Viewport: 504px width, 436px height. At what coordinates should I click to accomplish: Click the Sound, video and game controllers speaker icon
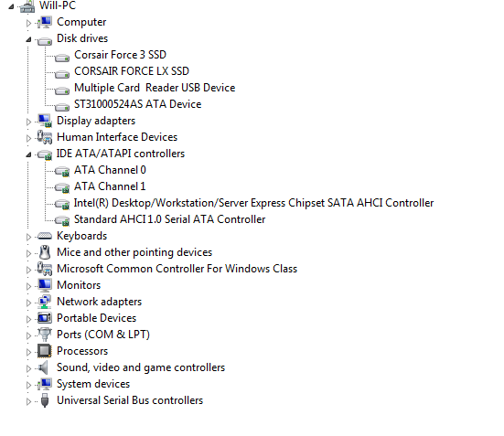(43, 367)
